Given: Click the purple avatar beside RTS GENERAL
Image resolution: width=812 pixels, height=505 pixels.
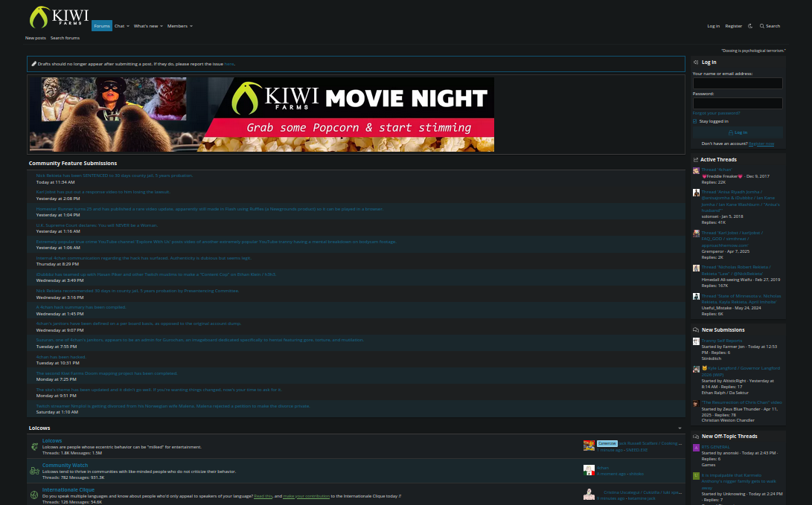Looking at the screenshot, I should coord(696,448).
